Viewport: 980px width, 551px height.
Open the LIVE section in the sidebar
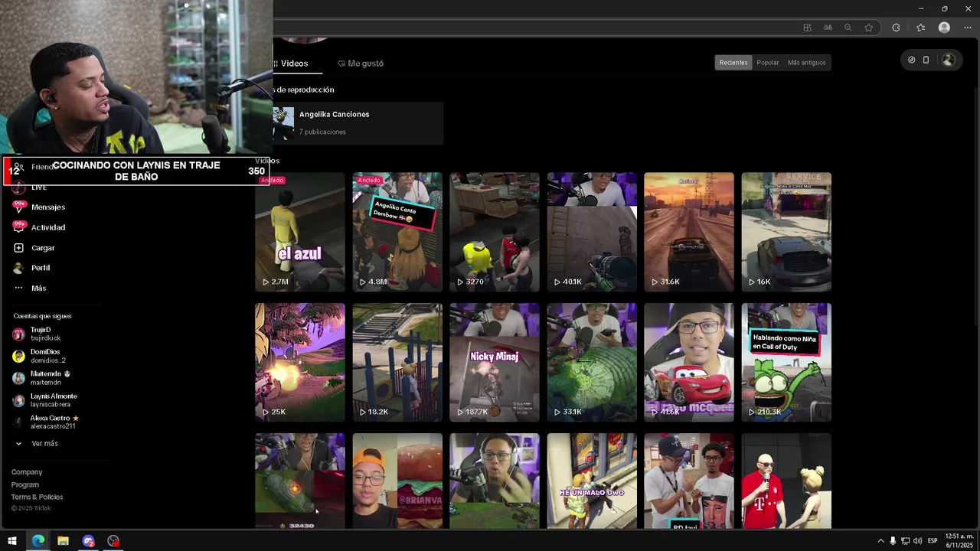[38, 187]
